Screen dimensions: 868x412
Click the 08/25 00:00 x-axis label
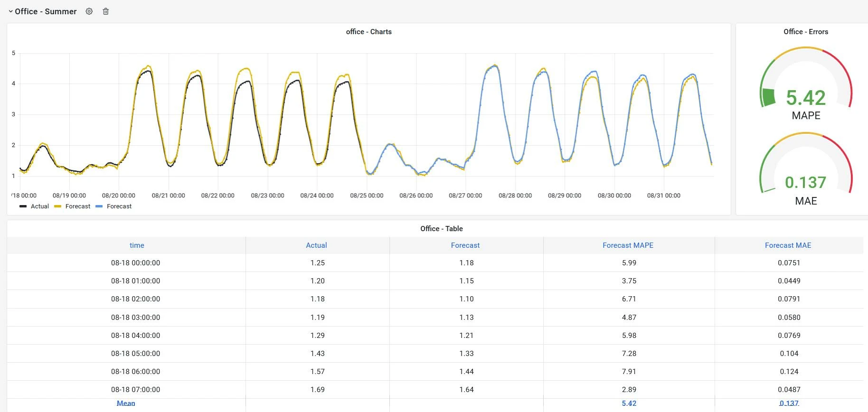367,196
